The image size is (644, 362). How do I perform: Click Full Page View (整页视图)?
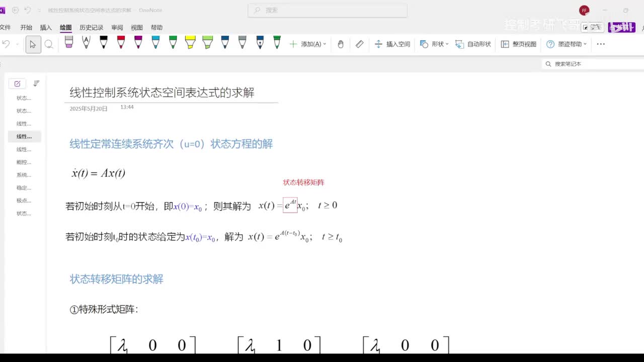(x=519, y=44)
